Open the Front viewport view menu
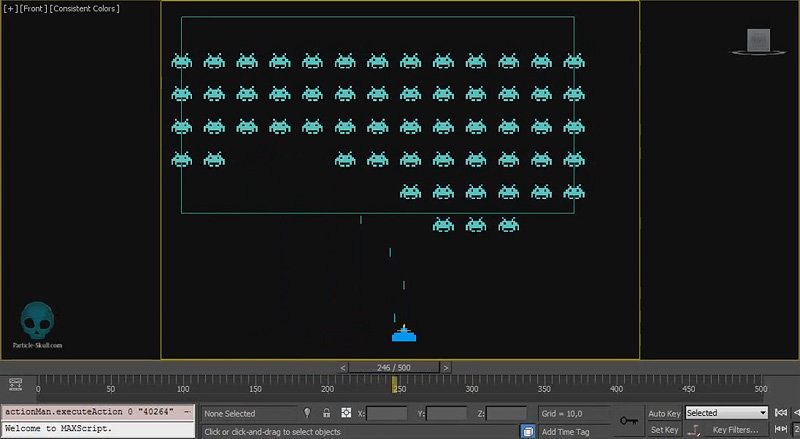Viewport: 800px width, 439px height. point(34,9)
